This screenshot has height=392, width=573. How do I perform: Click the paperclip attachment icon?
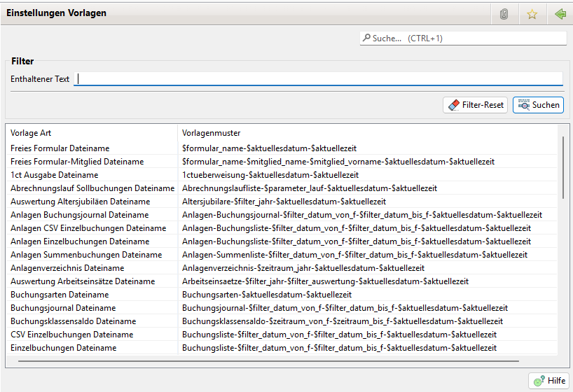(x=504, y=14)
